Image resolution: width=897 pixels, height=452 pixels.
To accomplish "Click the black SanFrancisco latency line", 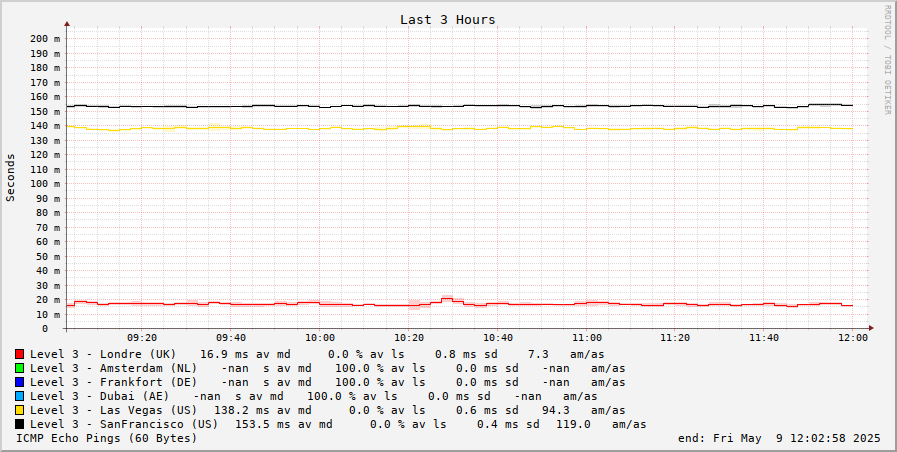I will click(x=458, y=106).
